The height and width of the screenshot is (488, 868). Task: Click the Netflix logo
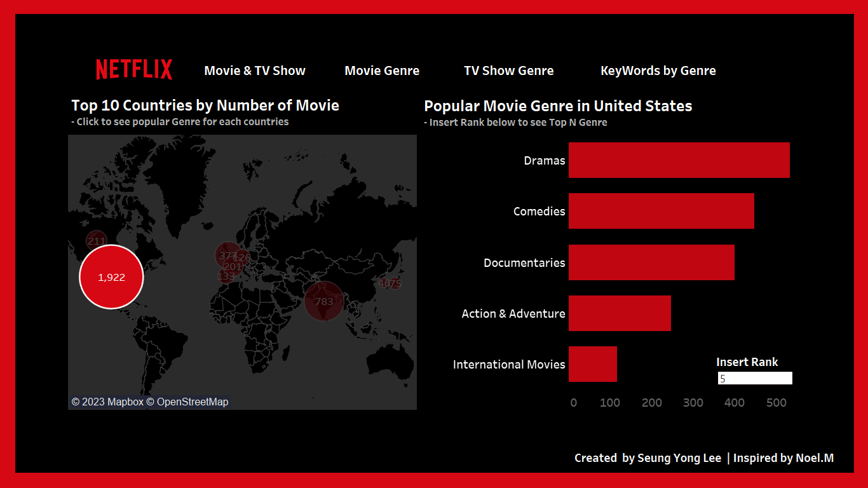click(134, 70)
